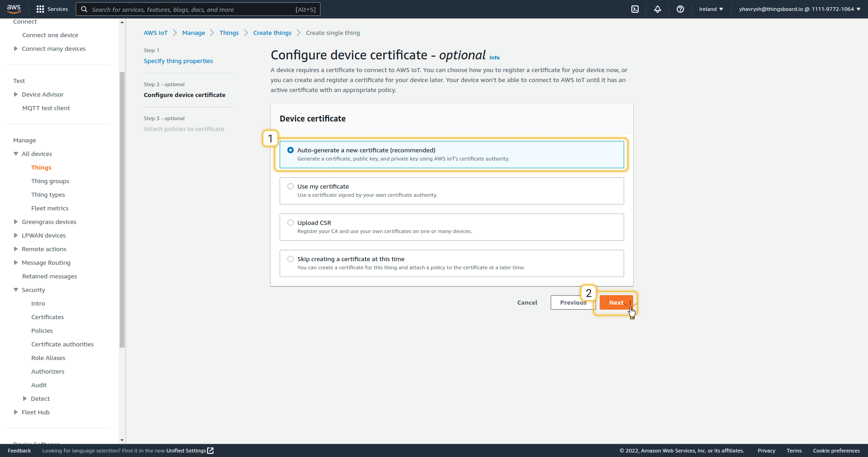Open Unified Settings external link icon
Viewport: 868px width, 457px height.
(210, 451)
